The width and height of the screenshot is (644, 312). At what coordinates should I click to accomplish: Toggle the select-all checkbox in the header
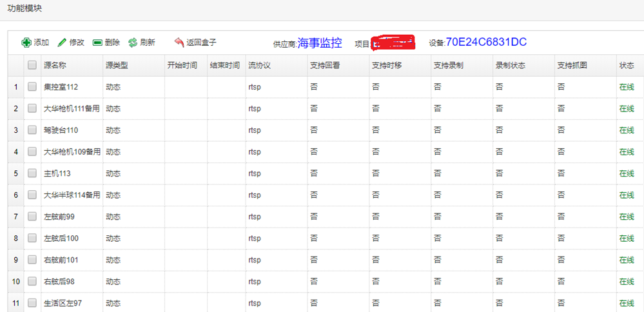[32, 65]
